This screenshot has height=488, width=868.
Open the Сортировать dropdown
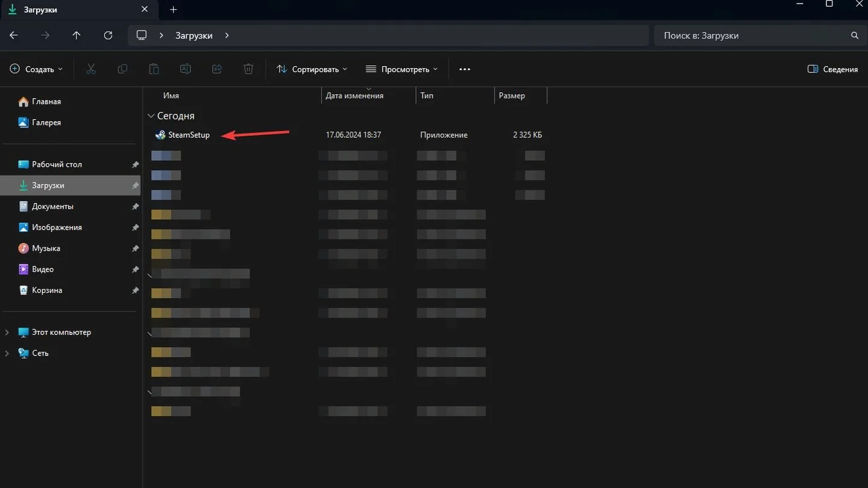click(x=312, y=69)
